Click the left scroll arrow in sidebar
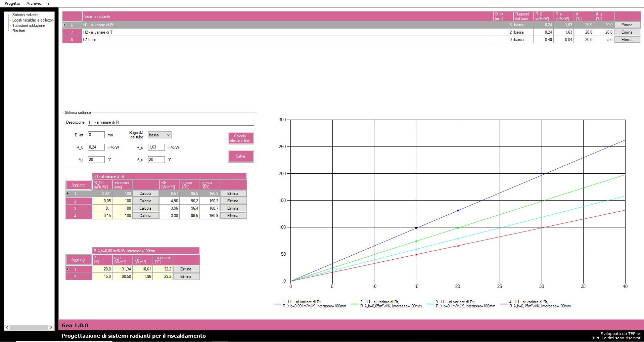This screenshot has height=342, width=644. (x=7, y=327)
